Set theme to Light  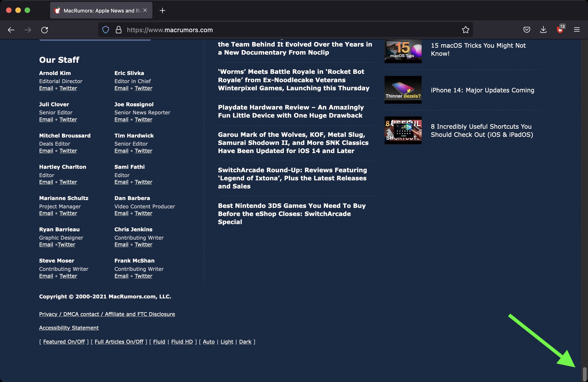point(227,342)
